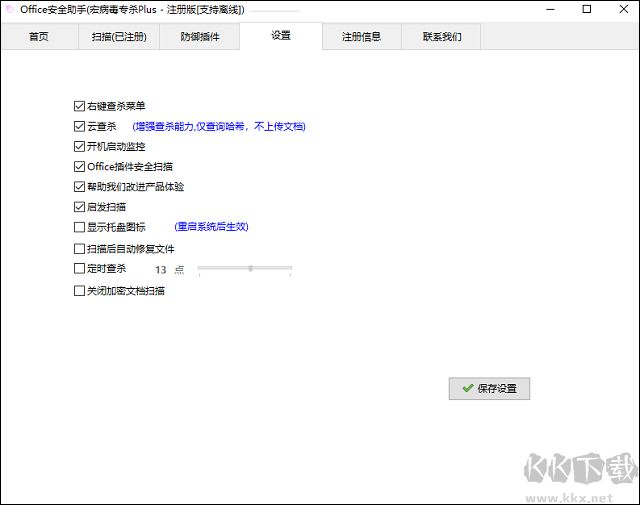Screen dimensions: 640x505
Task: Switch to the 联系我们 tab
Action: point(442,37)
